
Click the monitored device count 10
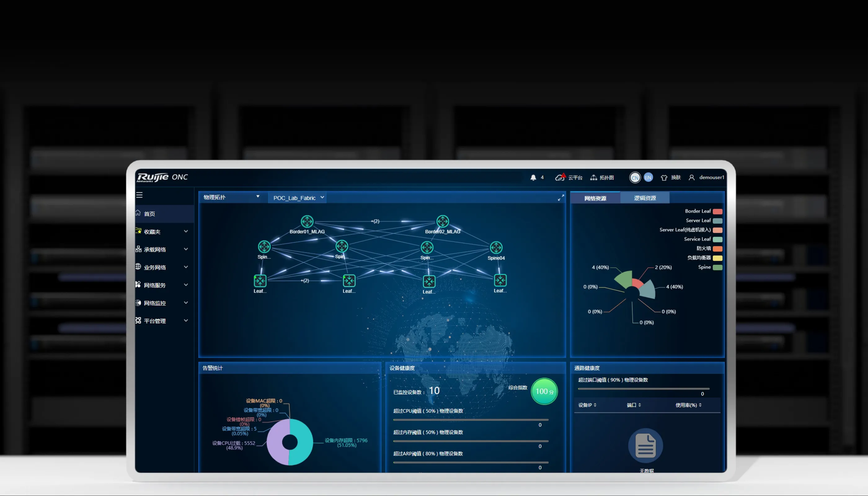tap(434, 391)
